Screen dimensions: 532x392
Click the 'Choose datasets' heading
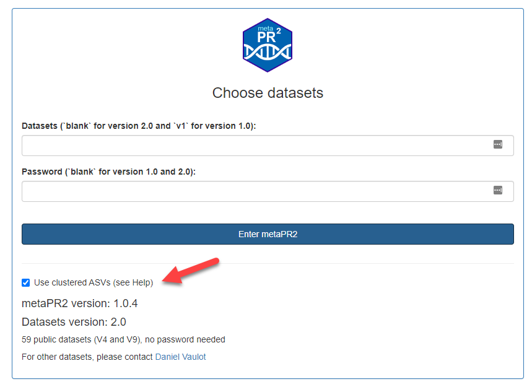[x=268, y=93]
